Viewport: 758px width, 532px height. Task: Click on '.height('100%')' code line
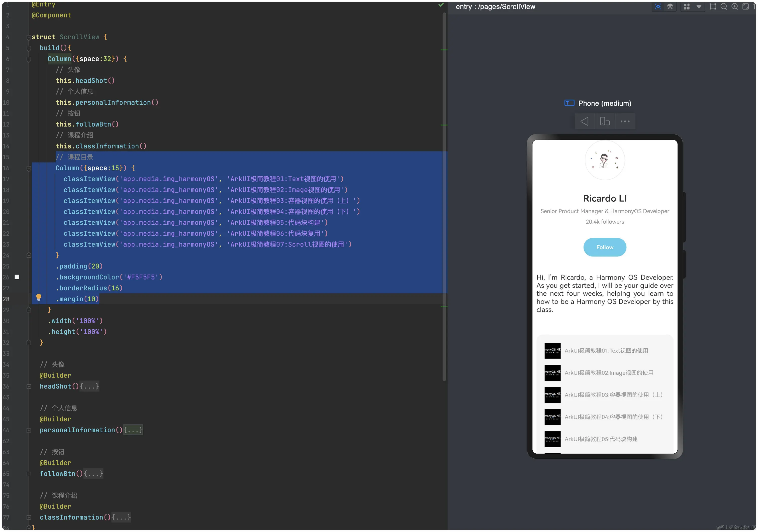pyautogui.click(x=77, y=331)
